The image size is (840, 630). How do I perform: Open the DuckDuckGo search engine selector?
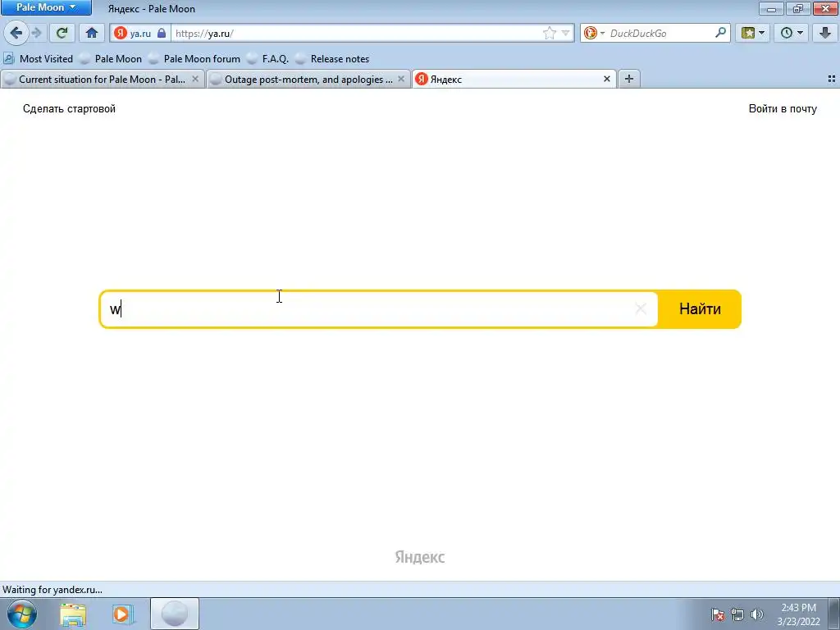[x=594, y=33]
